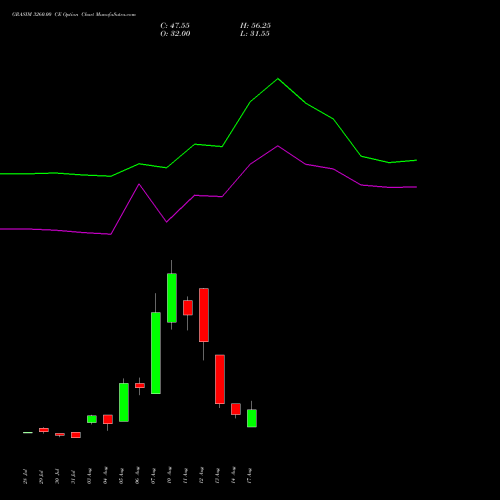Viewport: 500px width, 500px height.
Task: Select the 07 Aug date label
Action: (x=153, y=476)
